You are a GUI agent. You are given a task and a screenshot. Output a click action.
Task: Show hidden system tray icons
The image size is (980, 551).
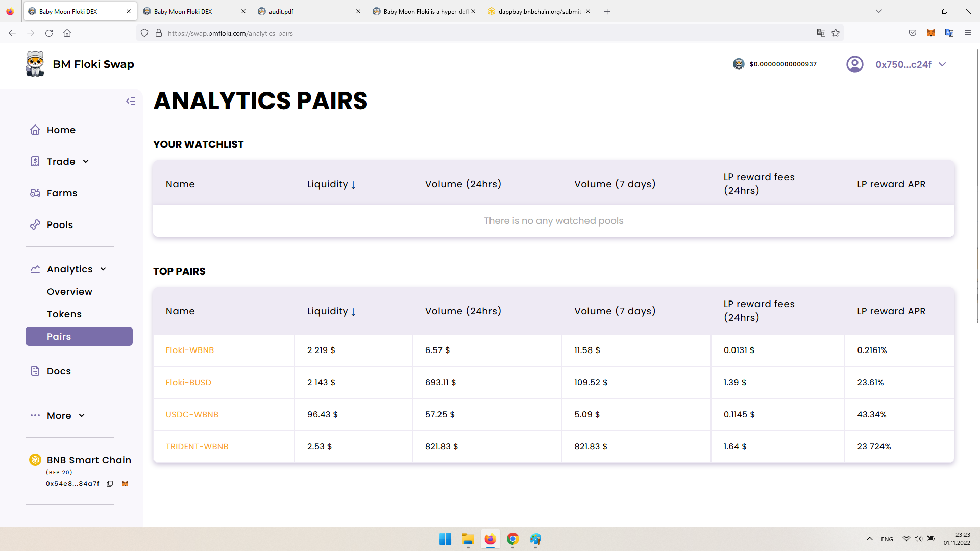[869, 539]
